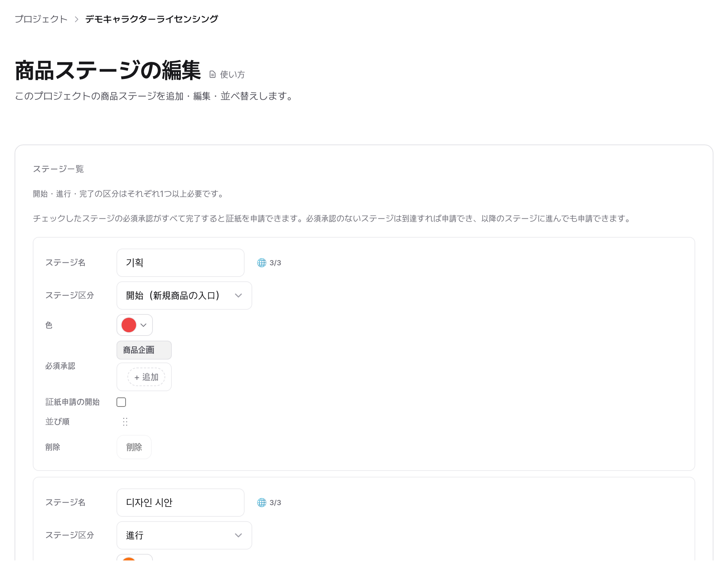The height and width of the screenshot is (575, 728).
Task: Toggle the 証紙申請の開始 checkbox
Action: pos(121,402)
